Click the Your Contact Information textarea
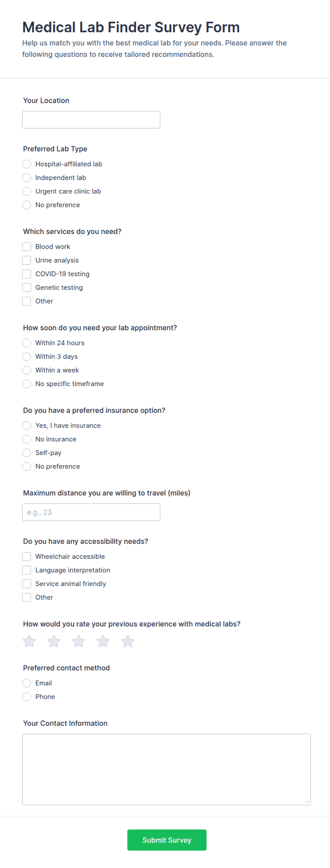 tap(166, 769)
